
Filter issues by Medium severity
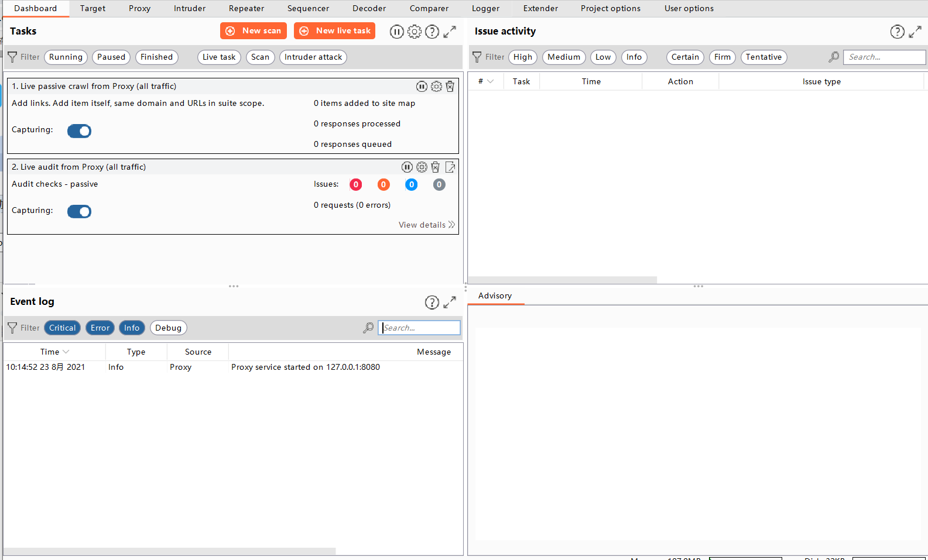564,57
